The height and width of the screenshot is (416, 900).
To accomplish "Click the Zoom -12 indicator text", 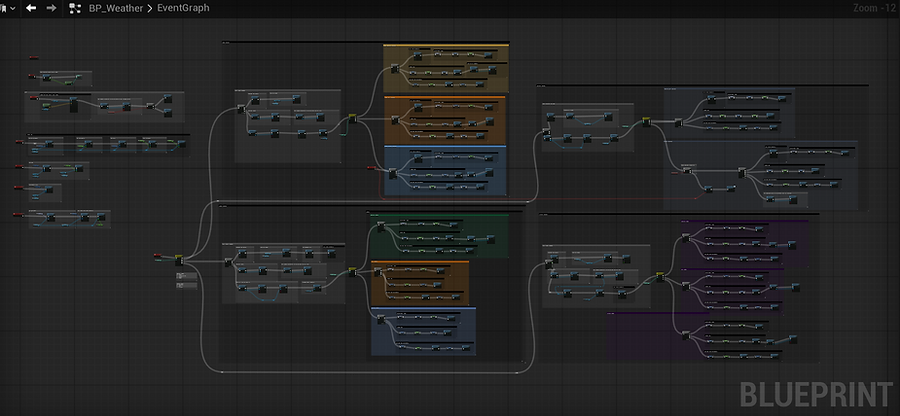I will 873,8.
